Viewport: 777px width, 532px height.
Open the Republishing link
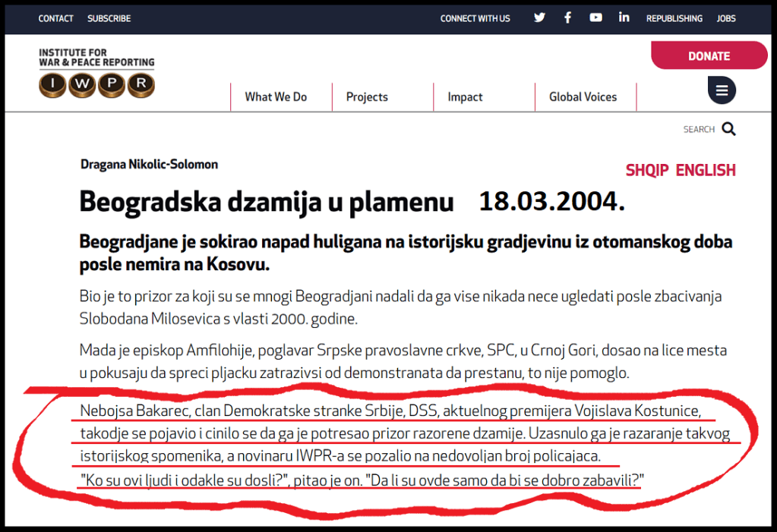click(x=674, y=18)
